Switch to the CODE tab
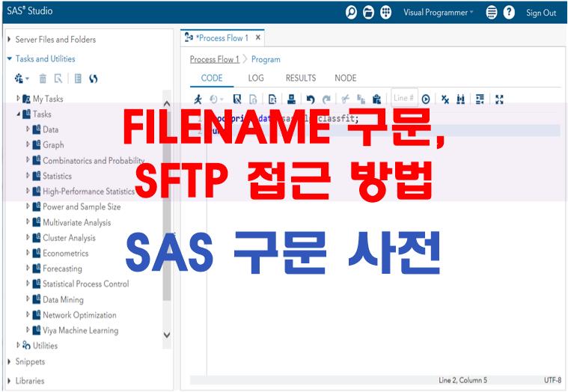 click(x=212, y=78)
